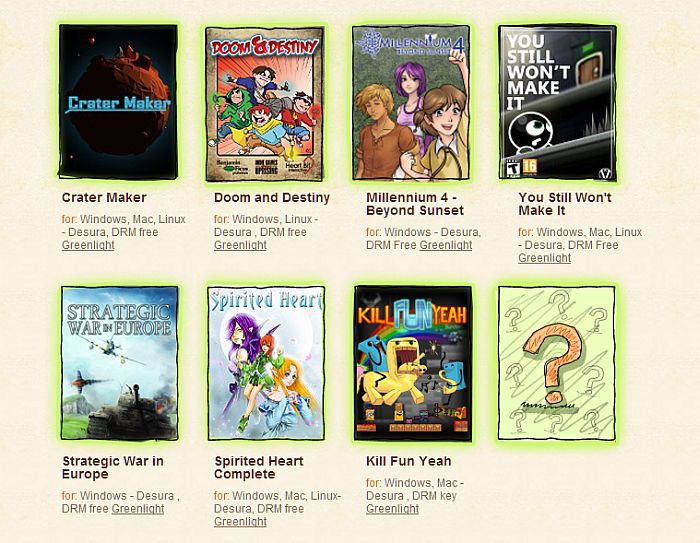Image resolution: width=700 pixels, height=543 pixels.
Task: Select the Doom and Destiny title
Action: point(271,197)
